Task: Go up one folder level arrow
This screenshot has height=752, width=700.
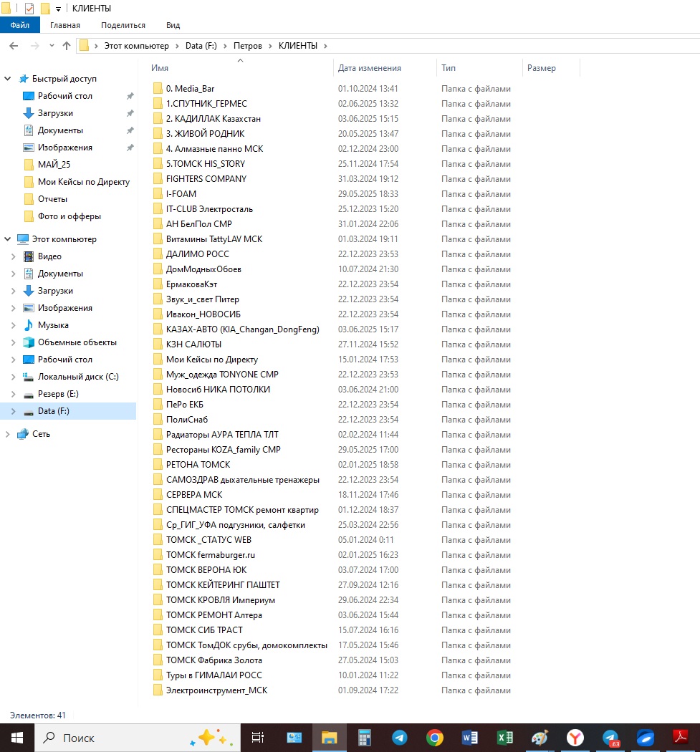Action: (x=67, y=46)
